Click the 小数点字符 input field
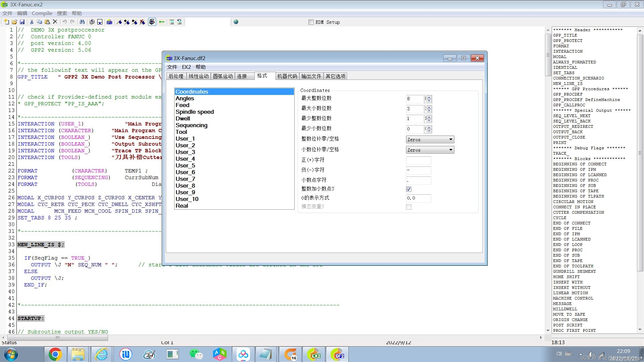The image size is (644, 362). [418, 180]
